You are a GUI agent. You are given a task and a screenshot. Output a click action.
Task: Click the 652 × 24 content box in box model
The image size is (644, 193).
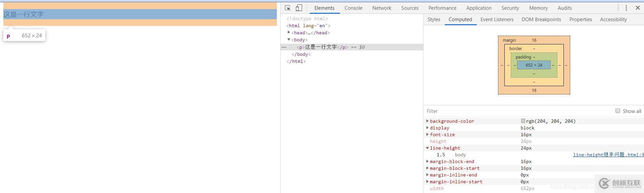click(534, 65)
